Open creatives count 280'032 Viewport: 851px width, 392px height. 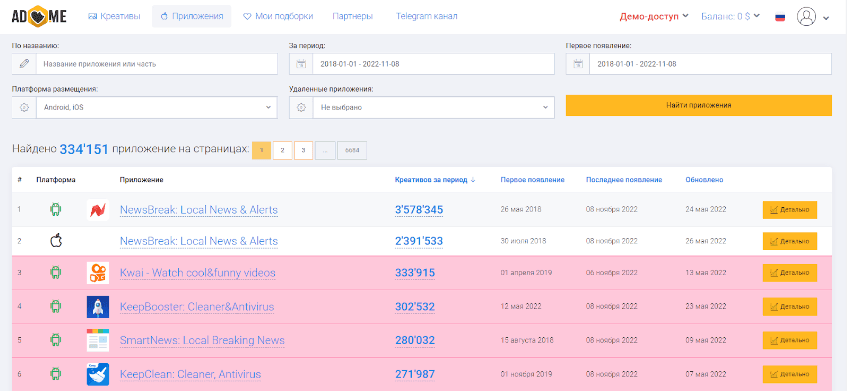415,341
